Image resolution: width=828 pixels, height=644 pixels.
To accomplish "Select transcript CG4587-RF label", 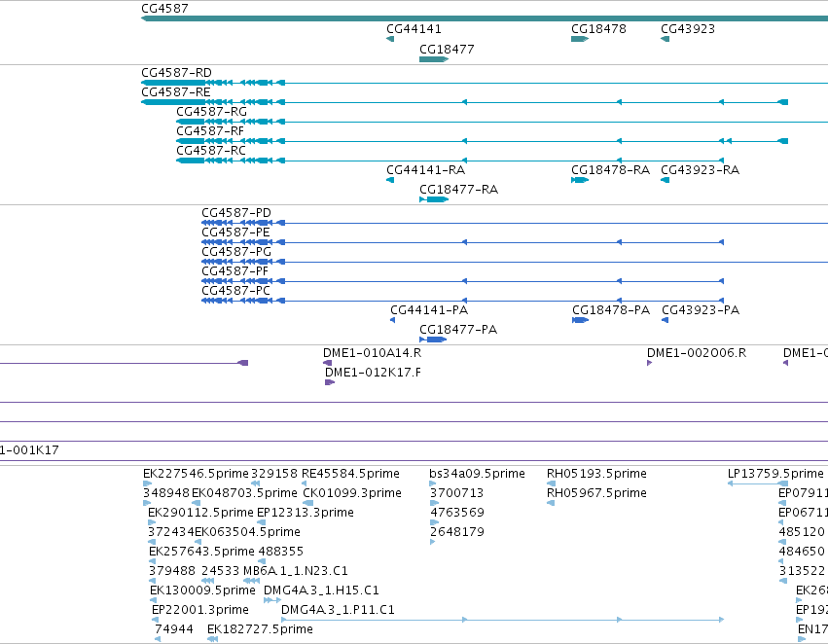I will 210,131.
